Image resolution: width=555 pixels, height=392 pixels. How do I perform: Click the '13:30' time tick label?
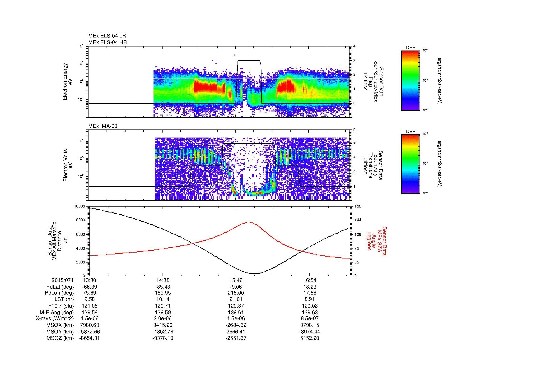(x=89, y=280)
